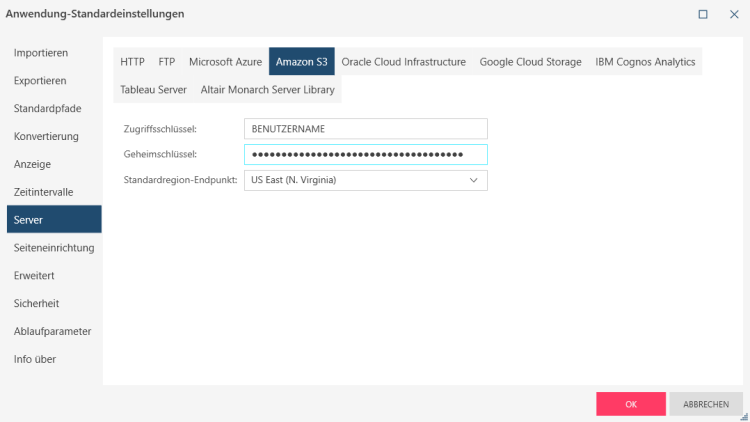Open the Importieren settings section

(x=41, y=53)
